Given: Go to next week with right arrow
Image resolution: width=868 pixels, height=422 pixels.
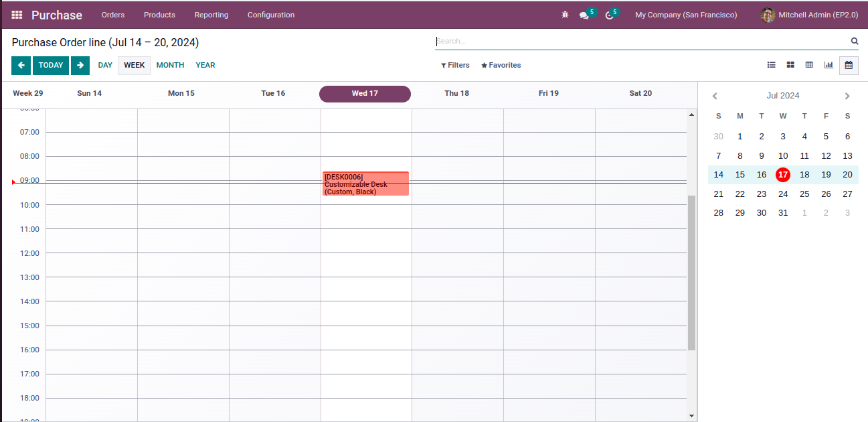Looking at the screenshot, I should pyautogui.click(x=80, y=66).
